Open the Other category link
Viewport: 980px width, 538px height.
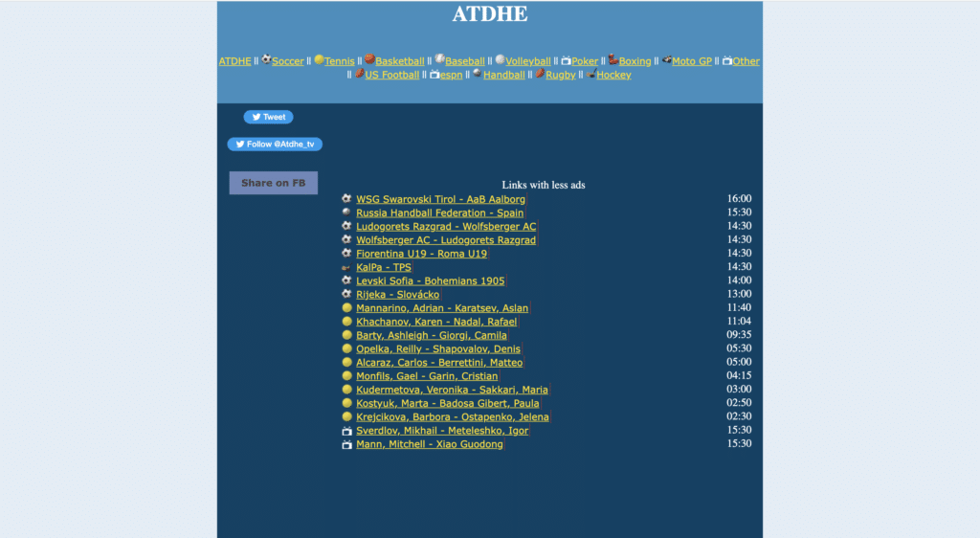click(746, 61)
